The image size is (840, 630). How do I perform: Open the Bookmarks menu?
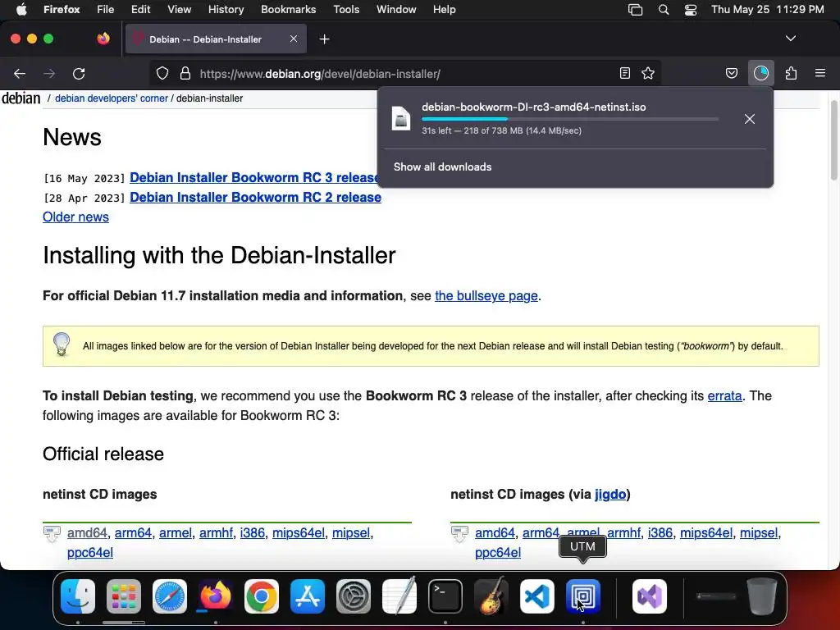tap(288, 10)
